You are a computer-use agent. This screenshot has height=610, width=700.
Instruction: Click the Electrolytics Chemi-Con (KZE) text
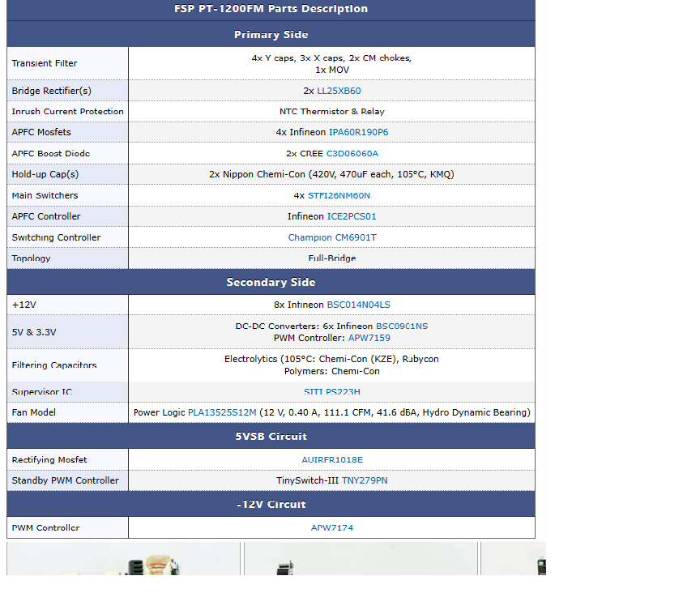[x=331, y=359]
